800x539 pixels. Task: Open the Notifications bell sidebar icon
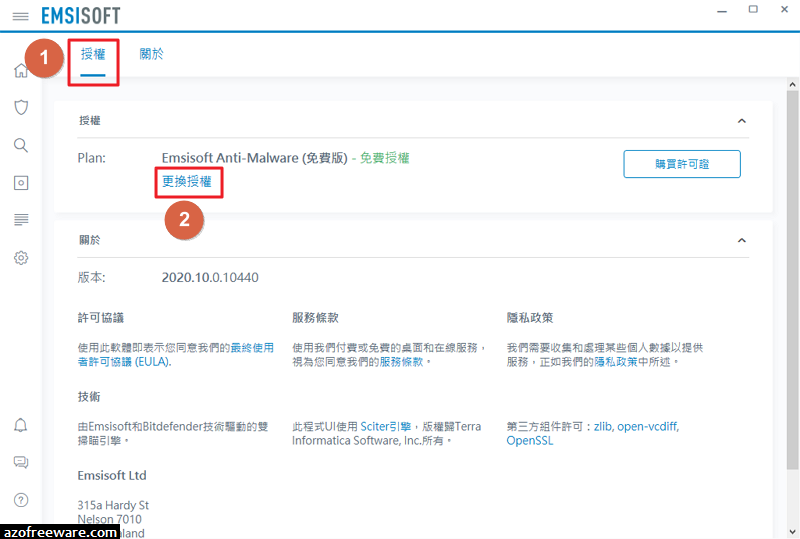pos(20,425)
